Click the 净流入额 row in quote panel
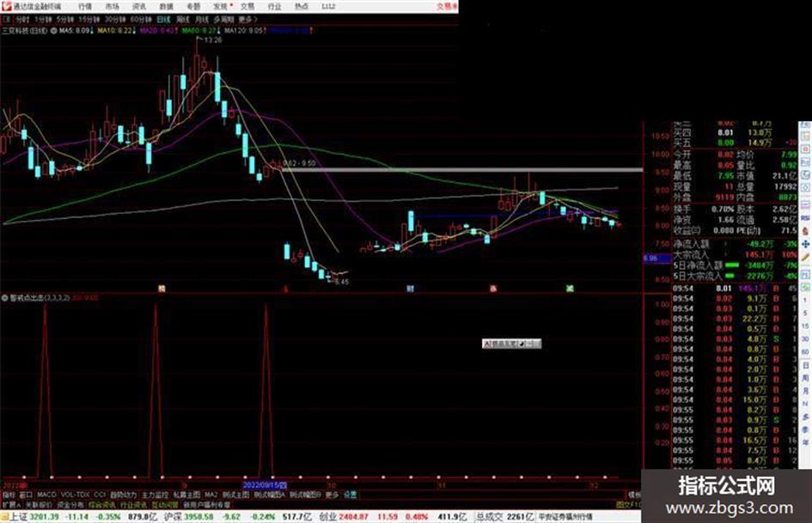The image size is (812, 523). (x=735, y=243)
